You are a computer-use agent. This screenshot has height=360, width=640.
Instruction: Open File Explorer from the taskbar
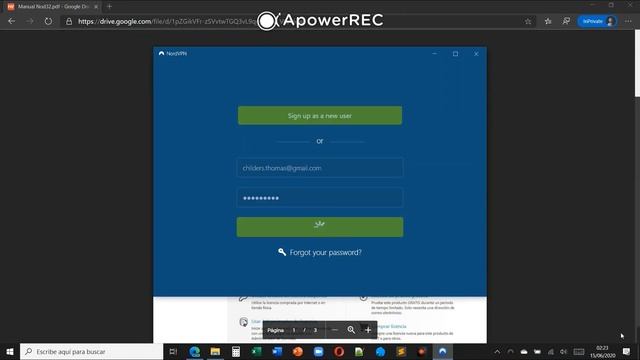[215, 351]
